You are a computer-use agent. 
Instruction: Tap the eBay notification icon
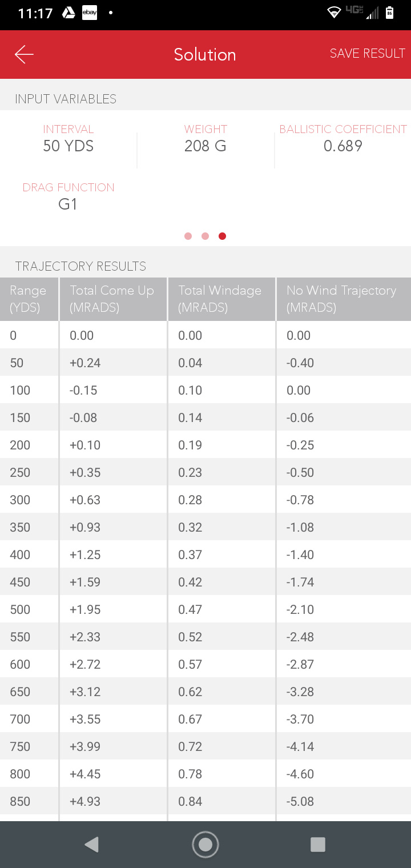(x=90, y=13)
